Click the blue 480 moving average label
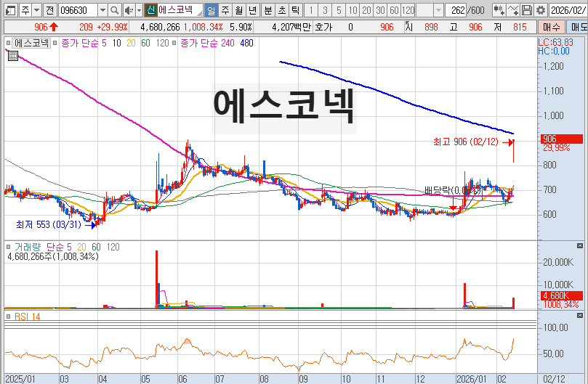 (246, 43)
